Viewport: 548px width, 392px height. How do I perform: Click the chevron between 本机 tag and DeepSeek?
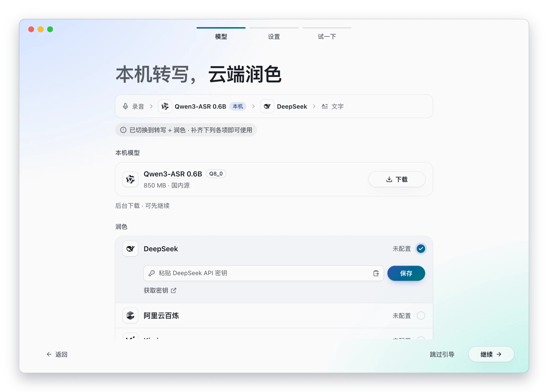point(253,106)
